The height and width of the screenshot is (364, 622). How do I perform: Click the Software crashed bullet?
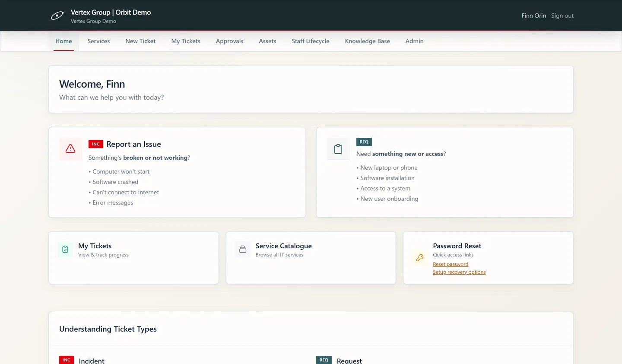click(114, 182)
